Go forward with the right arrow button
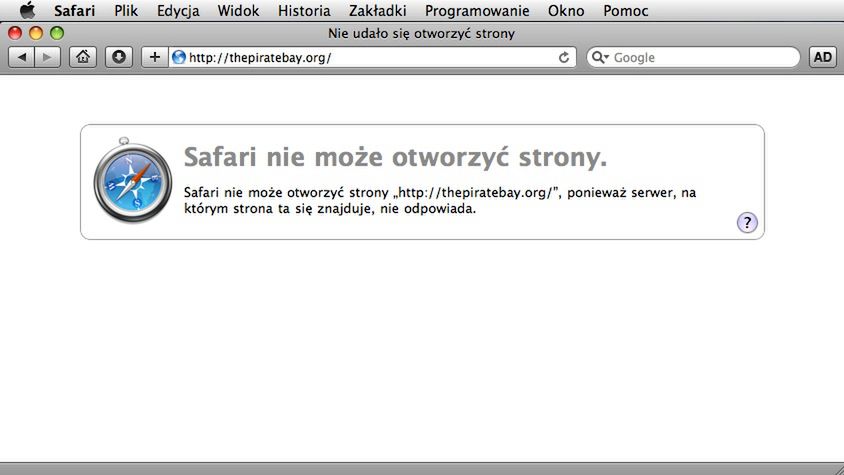 (x=47, y=57)
